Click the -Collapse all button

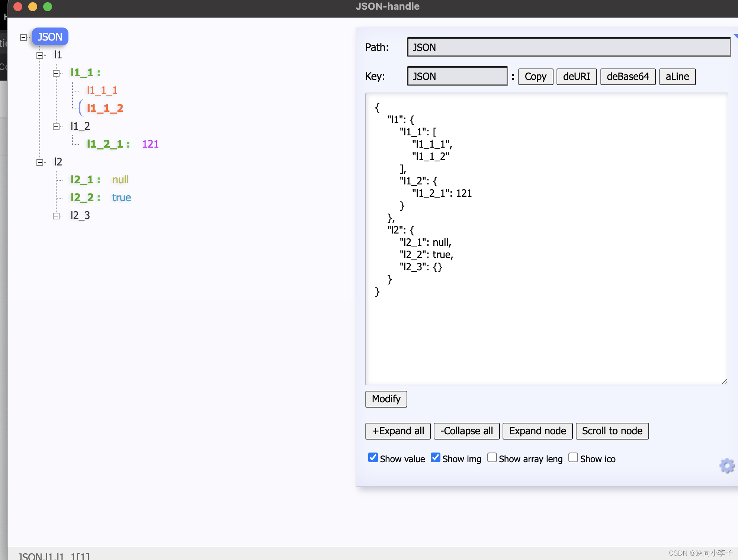[x=466, y=431]
